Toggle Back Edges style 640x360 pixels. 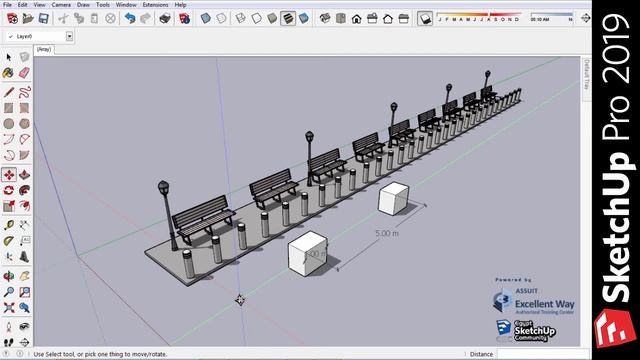point(221,18)
